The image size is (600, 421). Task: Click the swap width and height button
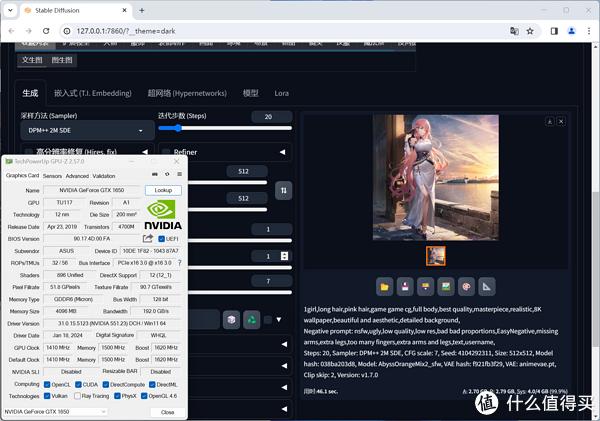pyautogui.click(x=284, y=190)
